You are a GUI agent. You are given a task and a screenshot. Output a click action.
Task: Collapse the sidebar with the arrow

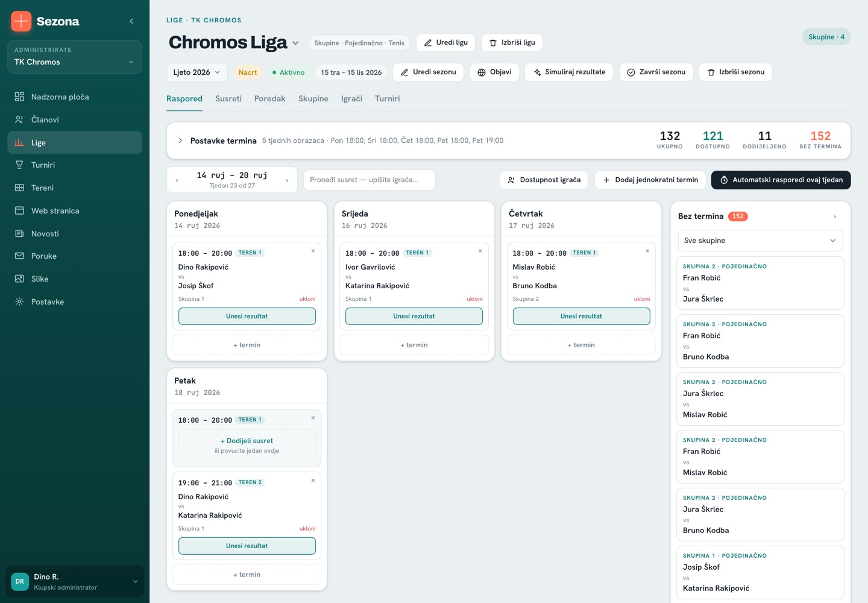tap(131, 22)
